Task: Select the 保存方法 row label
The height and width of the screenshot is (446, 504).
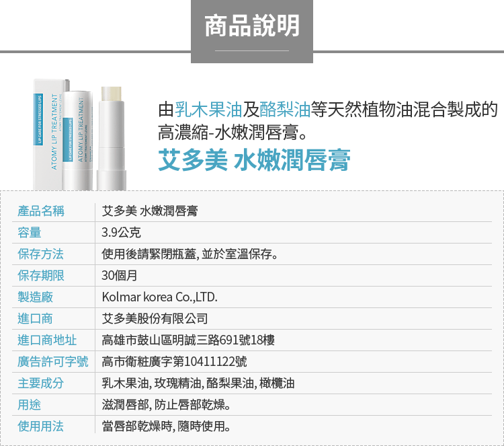Action: (41, 254)
